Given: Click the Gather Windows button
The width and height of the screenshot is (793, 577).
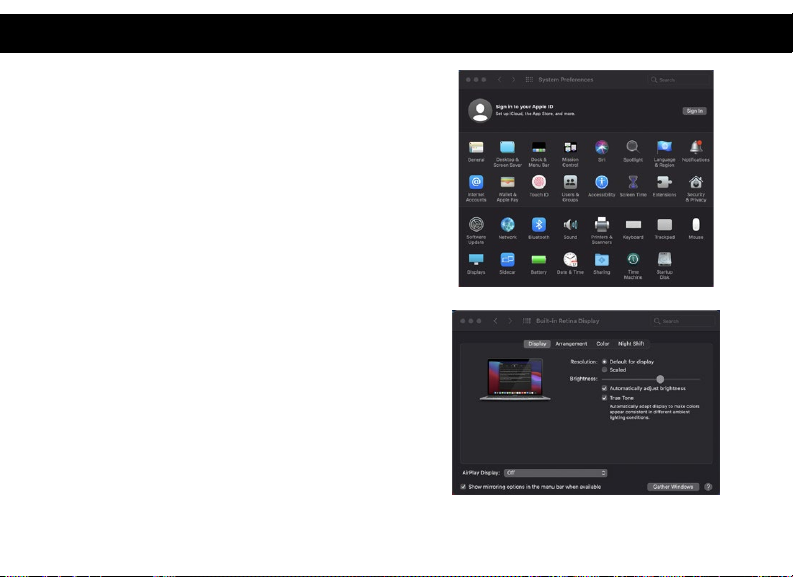Looking at the screenshot, I should 673,486.
